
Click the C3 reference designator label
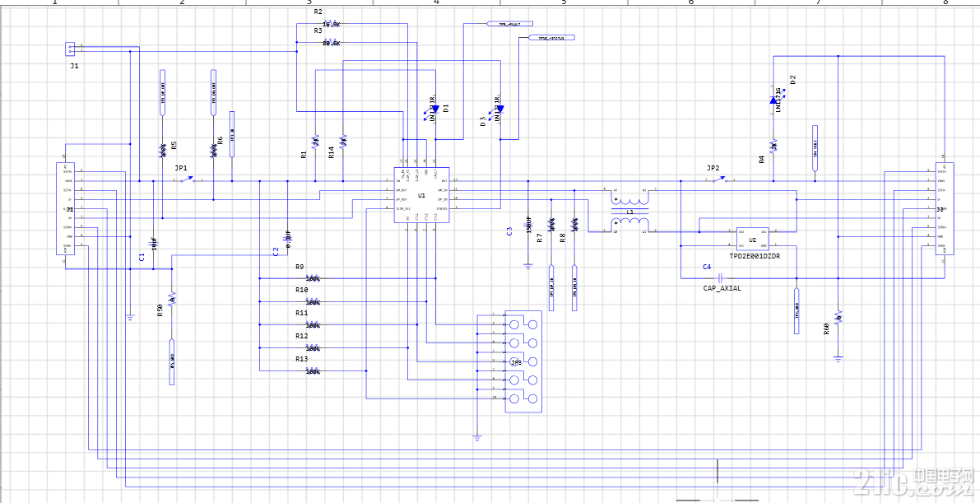pos(509,231)
